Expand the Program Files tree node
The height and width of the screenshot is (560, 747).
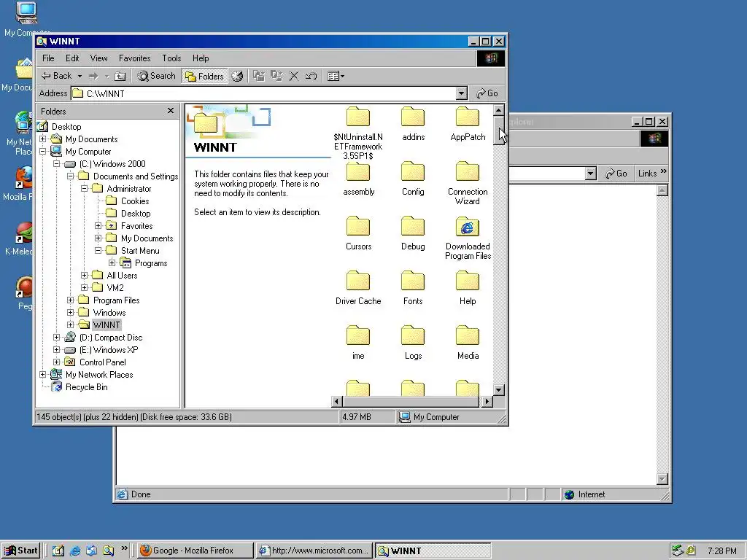pos(70,300)
